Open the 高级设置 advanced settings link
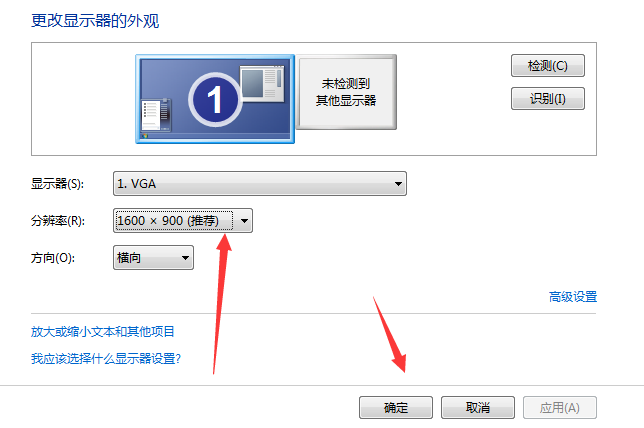Screen dimensions: 644x428 tap(573, 297)
